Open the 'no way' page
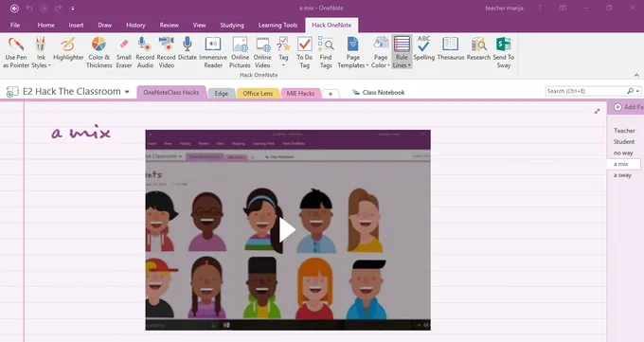Viewport: 644px width, 342px height. 623,153
